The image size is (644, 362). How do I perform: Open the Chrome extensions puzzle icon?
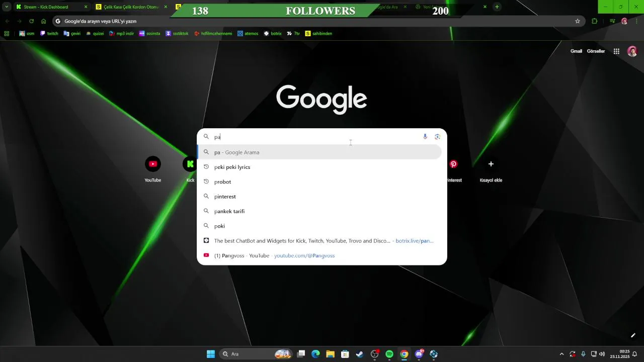pyautogui.click(x=595, y=21)
